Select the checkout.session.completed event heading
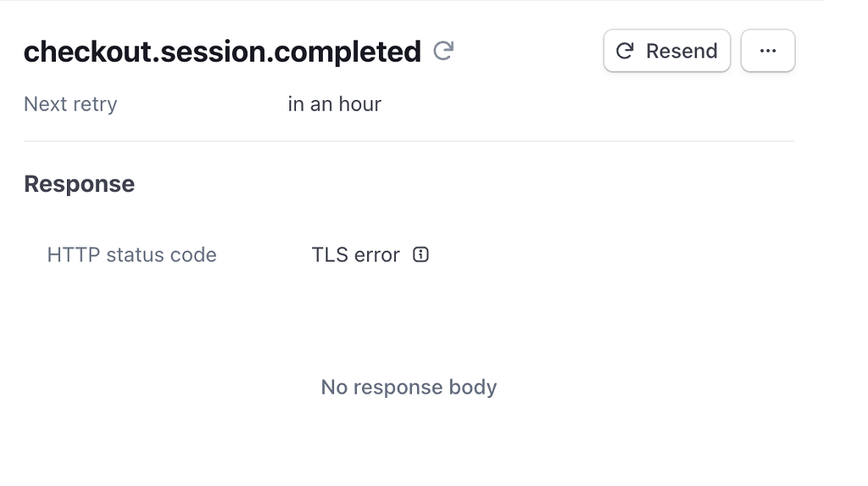Viewport: 868px width, 486px height. (x=223, y=52)
